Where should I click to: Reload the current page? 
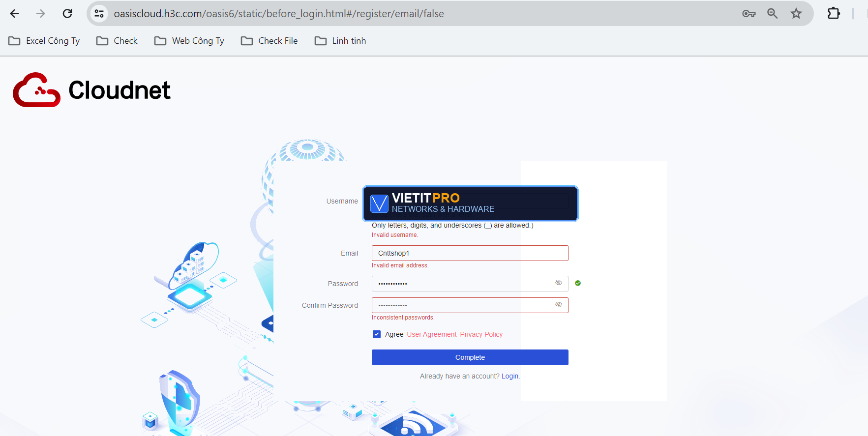[x=67, y=14]
